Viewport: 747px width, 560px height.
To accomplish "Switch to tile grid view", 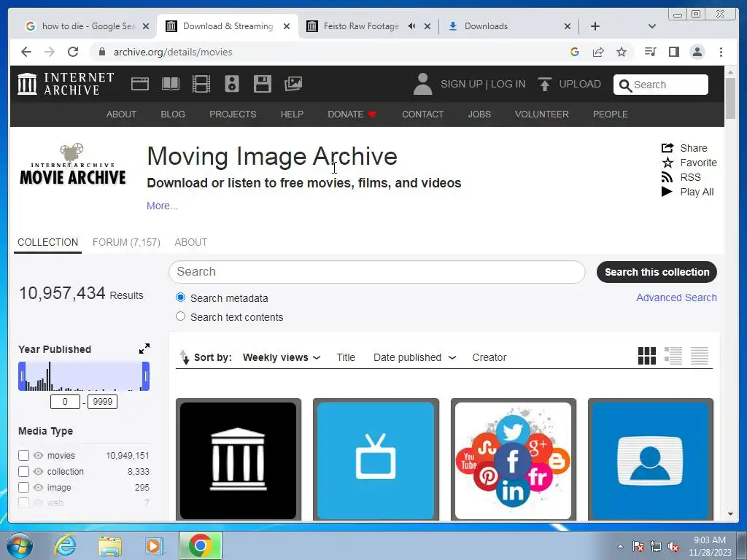I will tap(647, 356).
